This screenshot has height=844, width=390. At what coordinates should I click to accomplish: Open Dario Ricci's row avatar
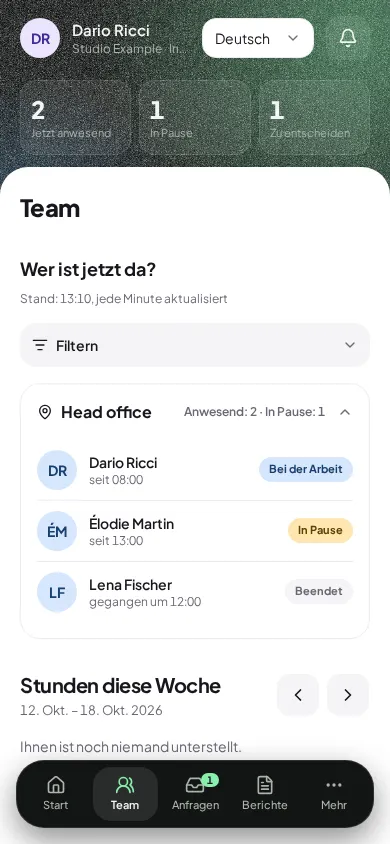coord(57,470)
